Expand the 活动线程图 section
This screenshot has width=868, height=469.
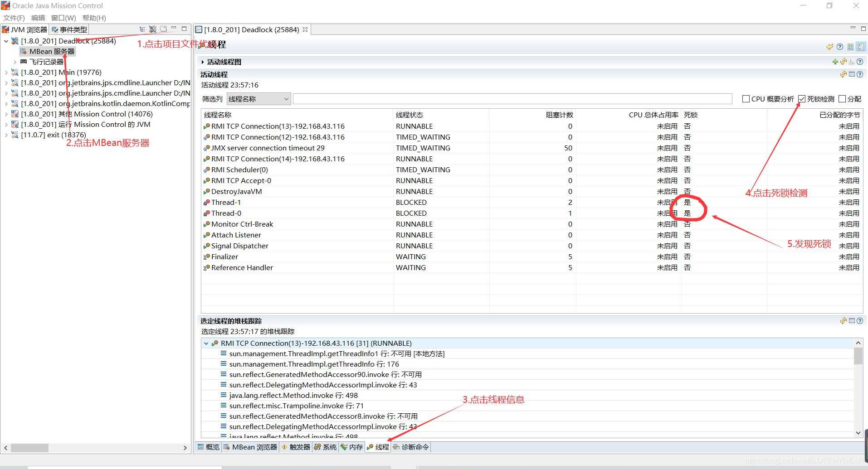click(x=203, y=62)
